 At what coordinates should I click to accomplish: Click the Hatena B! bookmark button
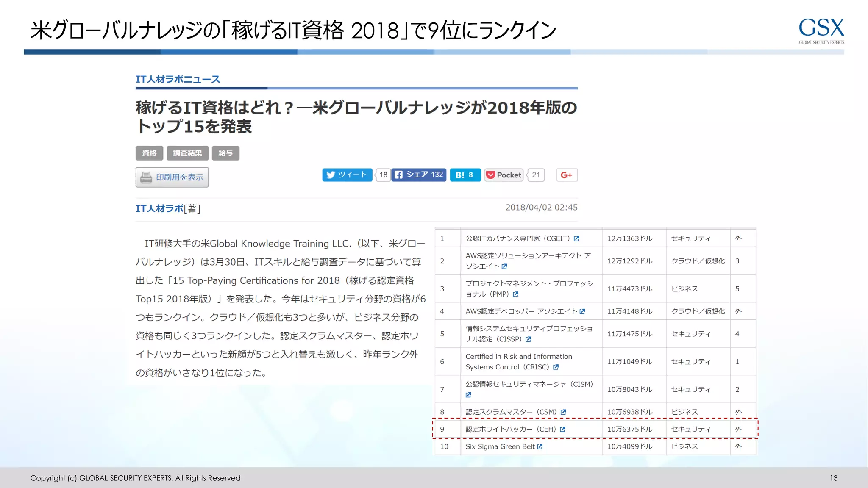[465, 175]
